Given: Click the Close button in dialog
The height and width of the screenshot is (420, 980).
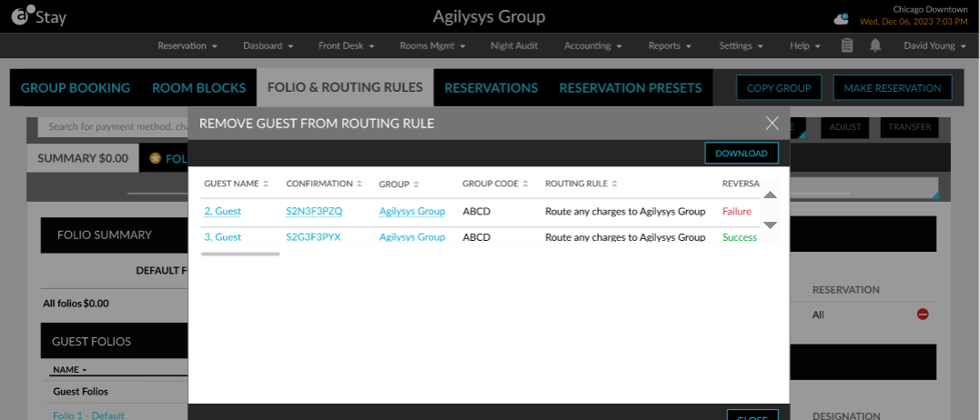Looking at the screenshot, I should 753,415.
